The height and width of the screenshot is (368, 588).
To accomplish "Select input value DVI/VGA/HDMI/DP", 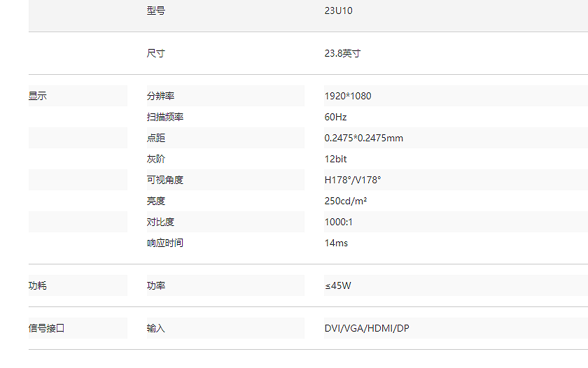I will pyautogui.click(x=367, y=328).
